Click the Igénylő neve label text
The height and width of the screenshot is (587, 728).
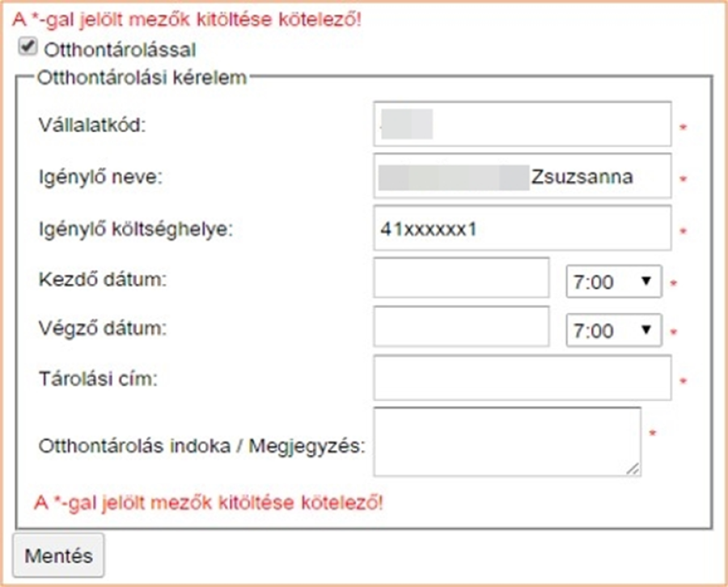(x=100, y=176)
